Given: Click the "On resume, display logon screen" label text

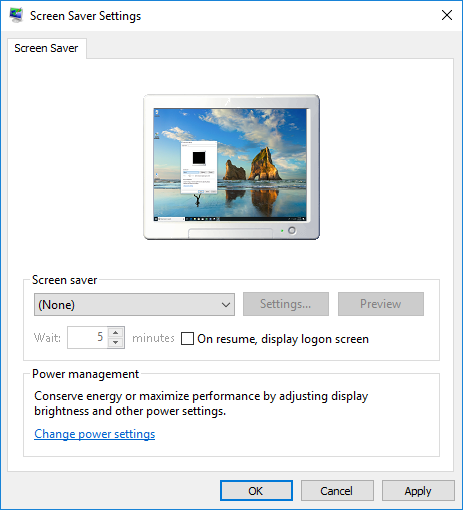Looking at the screenshot, I should pos(283,339).
